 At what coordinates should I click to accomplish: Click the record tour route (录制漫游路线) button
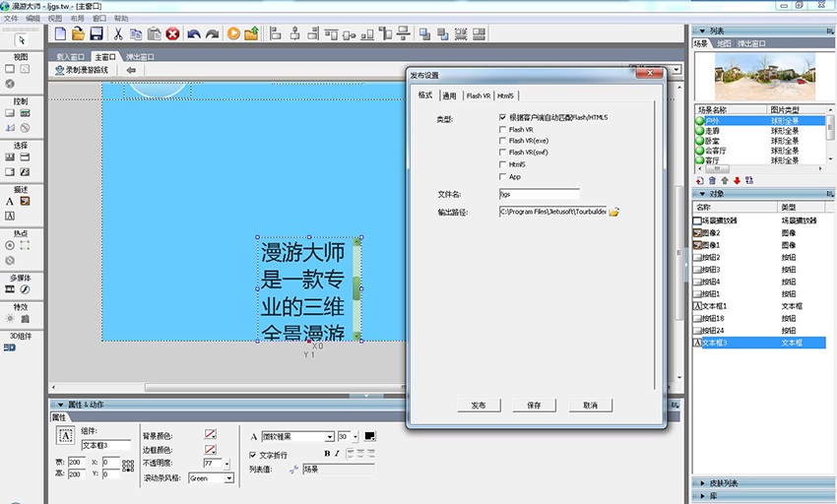click(82, 70)
